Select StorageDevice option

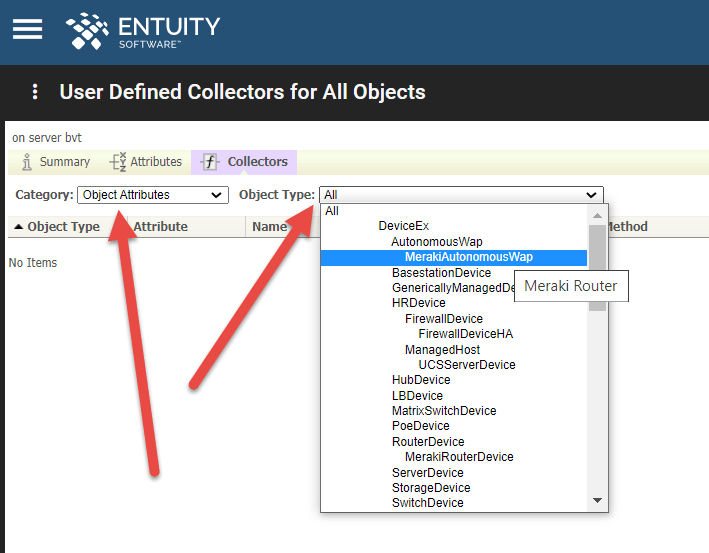(454, 487)
